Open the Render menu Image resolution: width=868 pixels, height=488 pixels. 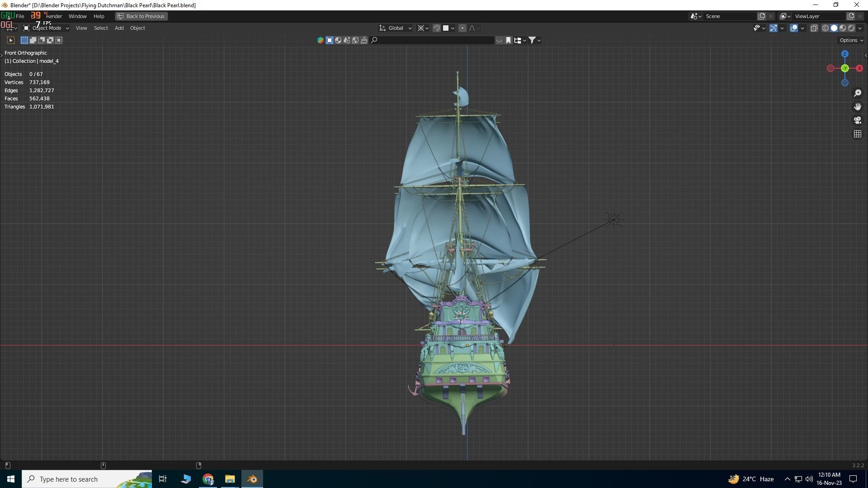point(54,16)
